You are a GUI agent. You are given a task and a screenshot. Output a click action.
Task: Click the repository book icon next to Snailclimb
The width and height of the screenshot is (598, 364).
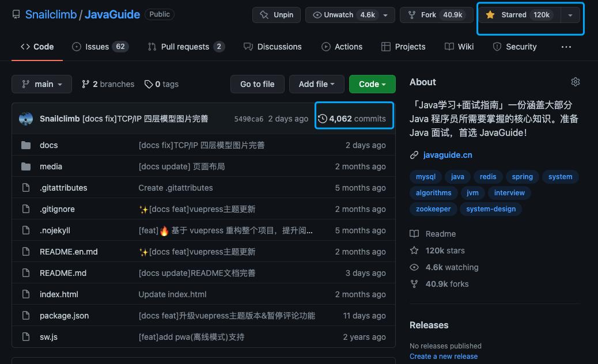[x=16, y=14]
